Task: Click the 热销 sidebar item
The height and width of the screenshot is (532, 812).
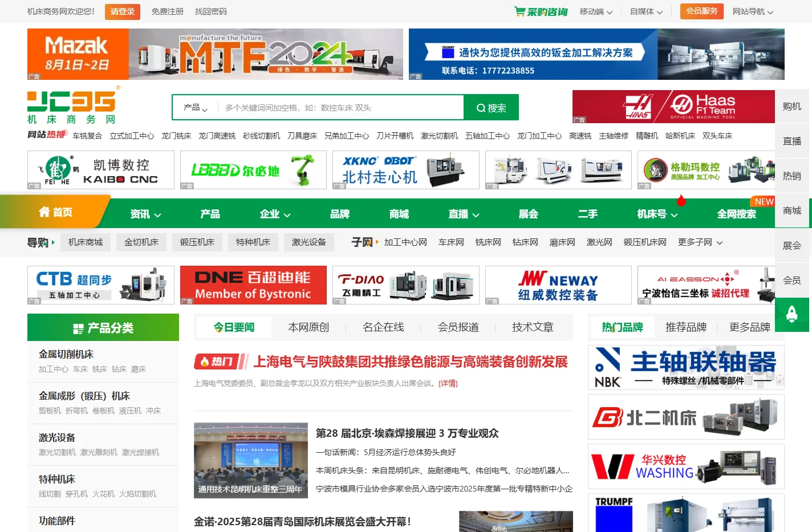Action: click(792, 176)
